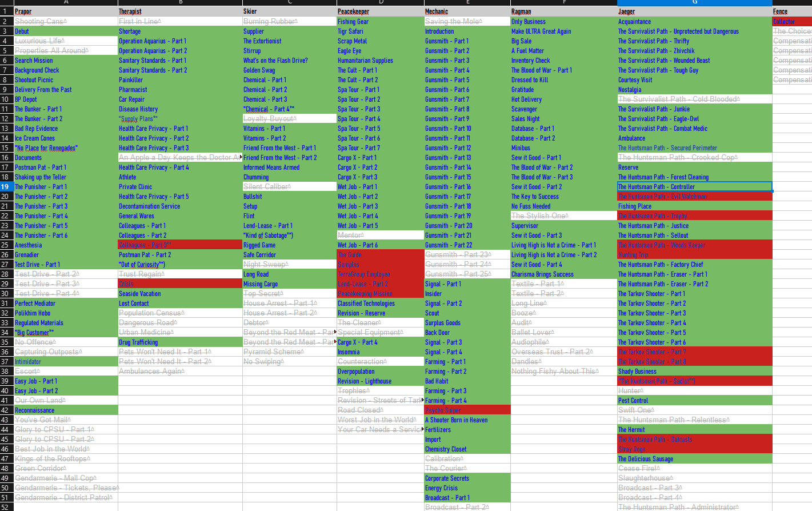Image resolution: width=812 pixels, height=511 pixels.
Task: Select The Key to Success cell
Action: pos(564,197)
